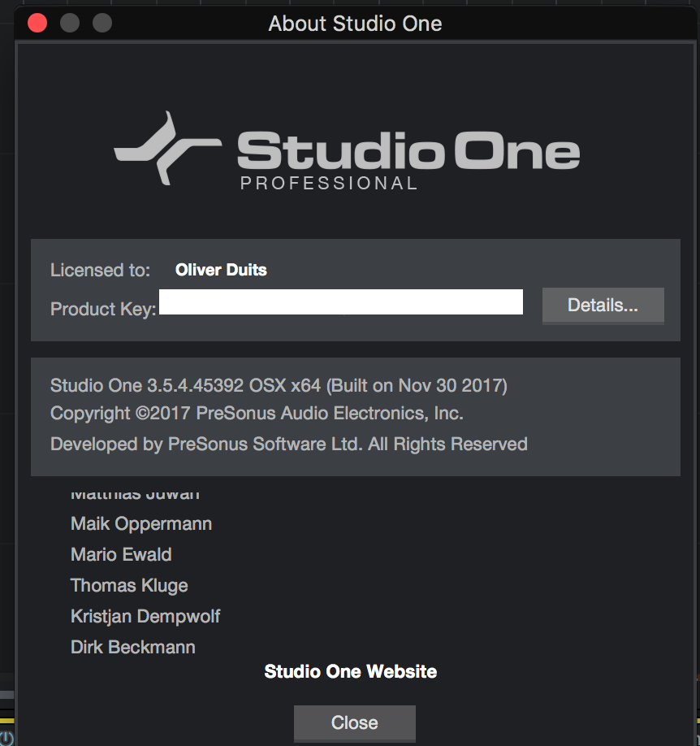The height and width of the screenshot is (746, 700).
Task: Open the Studio One Website link
Action: click(351, 671)
